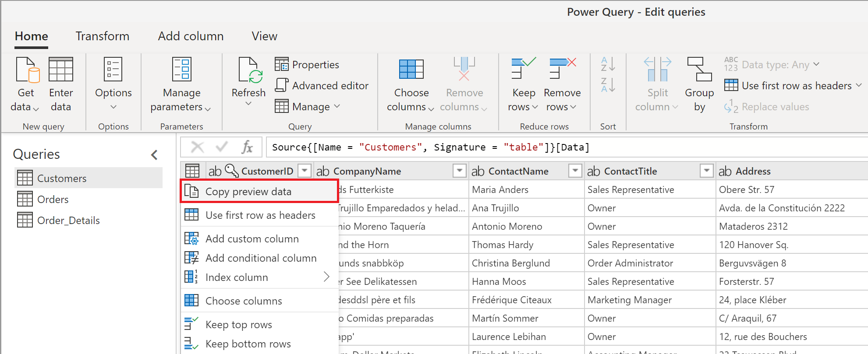Open the Enter data table icon

click(61, 70)
